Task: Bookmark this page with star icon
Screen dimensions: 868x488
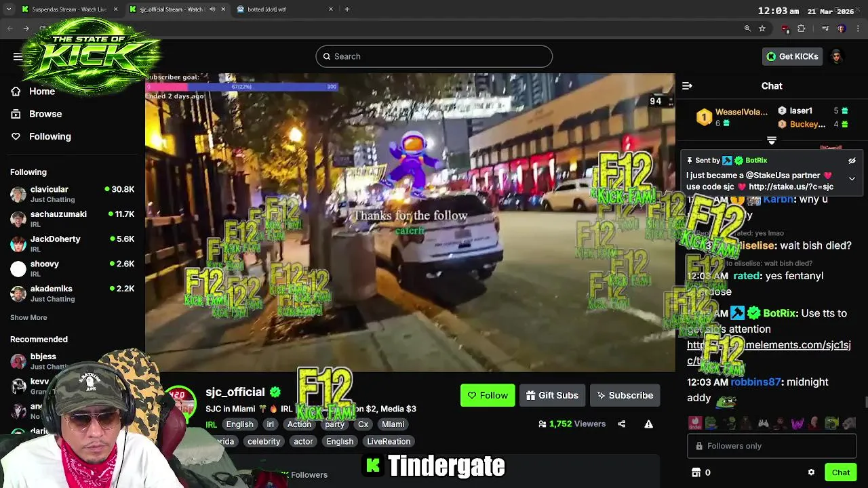Action: point(762,28)
